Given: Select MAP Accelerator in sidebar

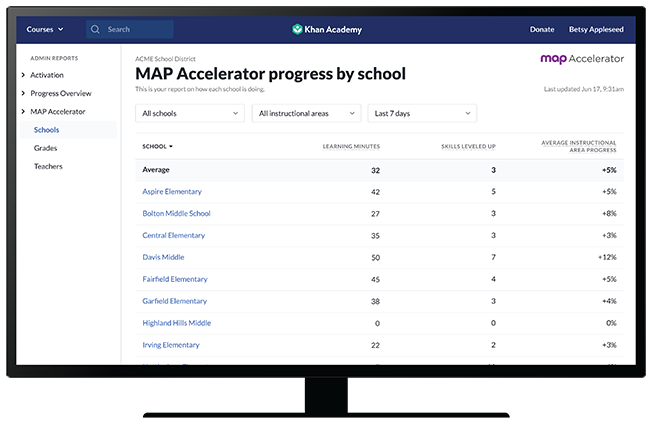Looking at the screenshot, I should click(58, 112).
